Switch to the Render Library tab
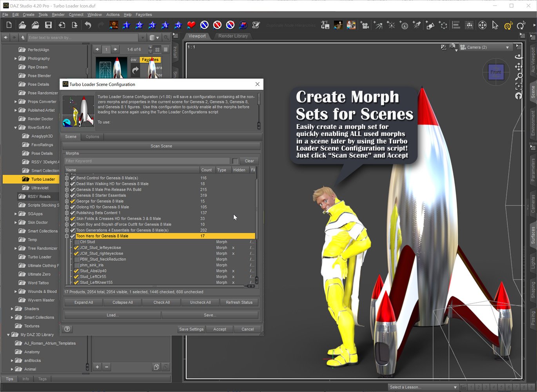The image size is (537, 392). tap(233, 36)
